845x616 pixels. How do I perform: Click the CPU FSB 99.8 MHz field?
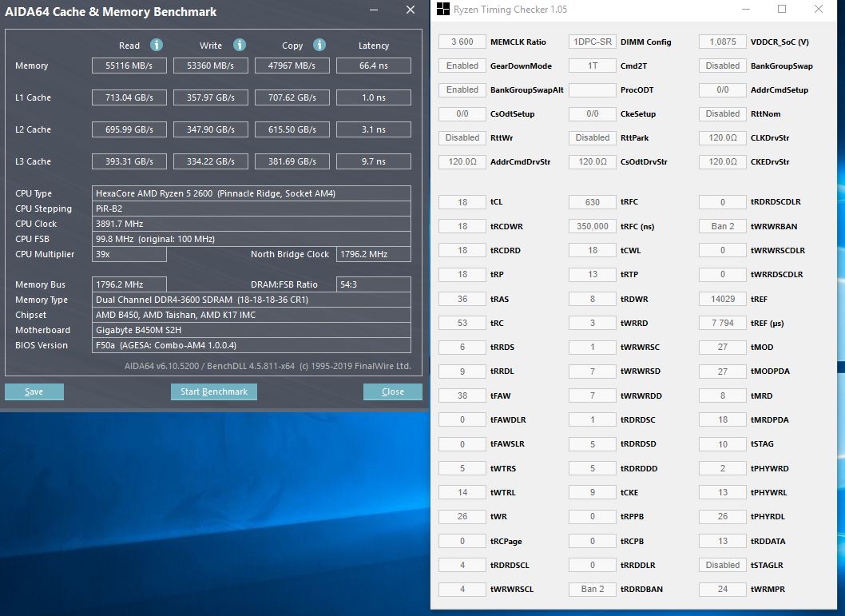(251, 239)
